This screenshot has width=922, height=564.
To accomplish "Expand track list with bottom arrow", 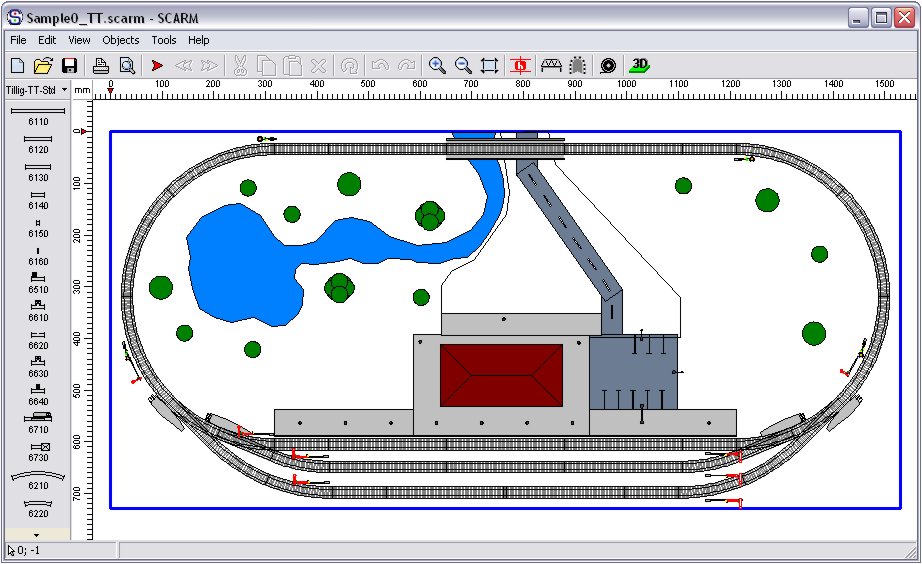I will click(37, 535).
